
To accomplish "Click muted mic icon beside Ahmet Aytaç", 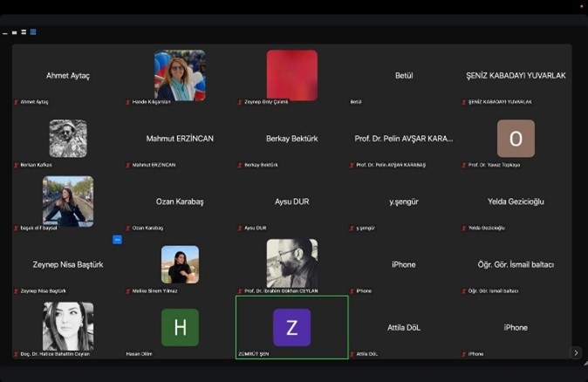I will click(x=17, y=102).
